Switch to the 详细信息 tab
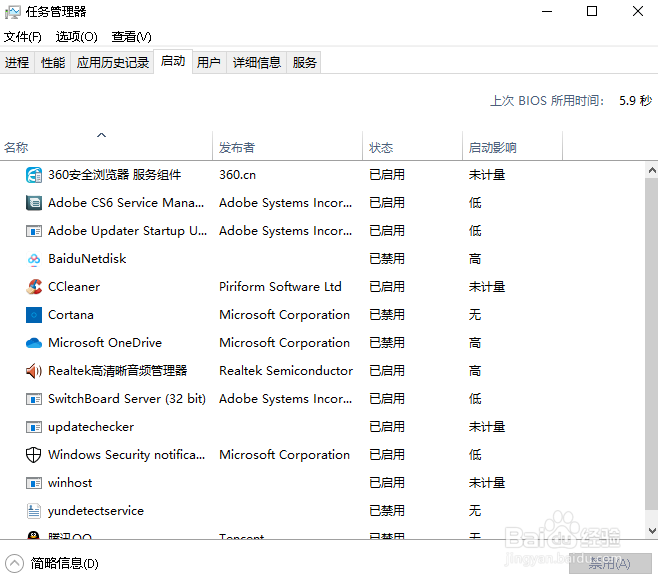 click(x=256, y=63)
